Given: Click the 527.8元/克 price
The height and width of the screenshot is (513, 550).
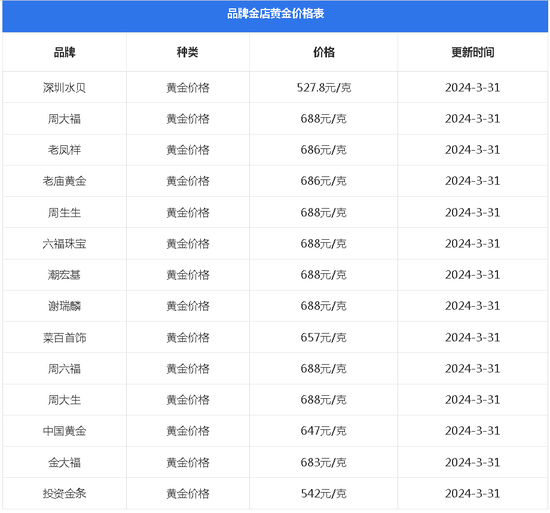Looking at the screenshot, I should pyautogui.click(x=324, y=88).
